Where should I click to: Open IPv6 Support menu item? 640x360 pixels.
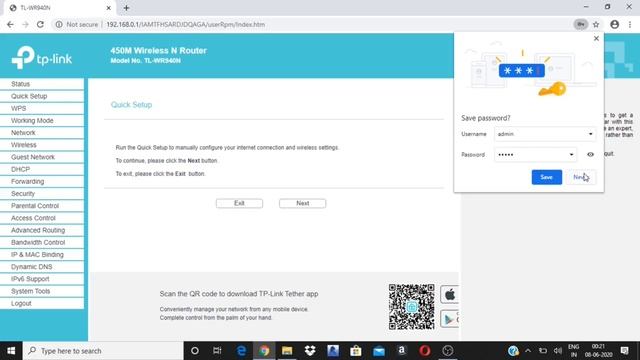(42, 279)
